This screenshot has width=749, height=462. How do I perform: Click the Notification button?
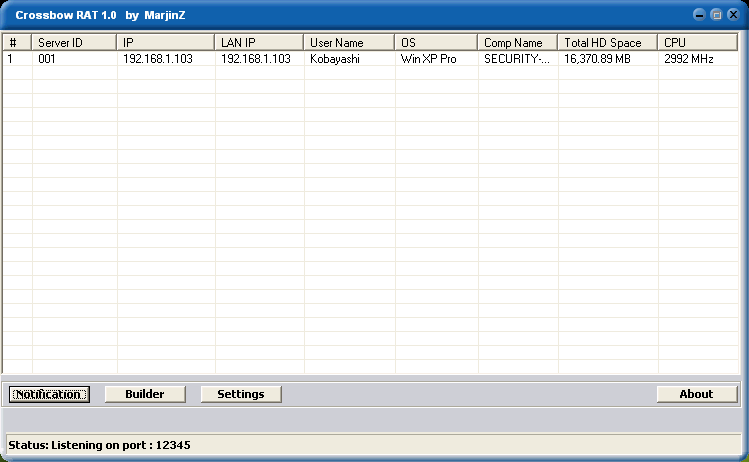pos(49,394)
